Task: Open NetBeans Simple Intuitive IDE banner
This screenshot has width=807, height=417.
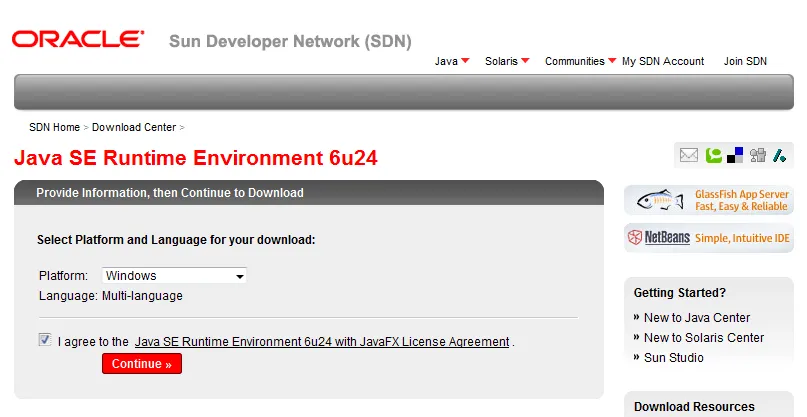Action: click(709, 237)
